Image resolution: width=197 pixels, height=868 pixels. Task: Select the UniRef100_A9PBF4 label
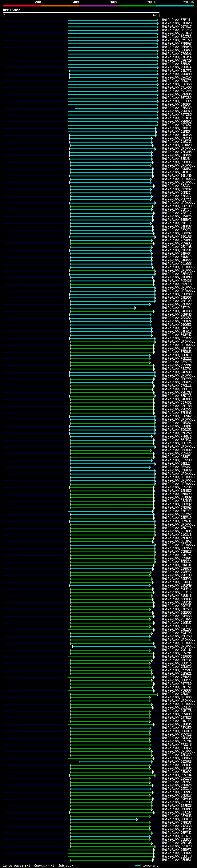[176, 67]
